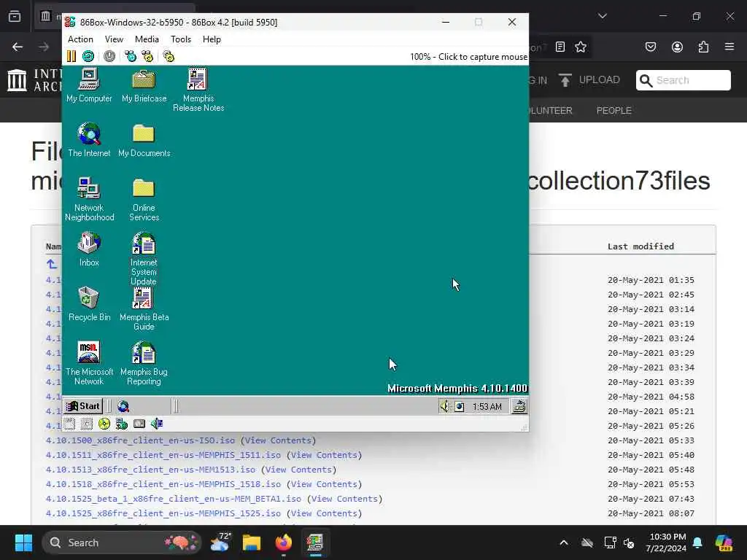
Task: Select the Recycle Bin icon
Action: click(x=89, y=304)
